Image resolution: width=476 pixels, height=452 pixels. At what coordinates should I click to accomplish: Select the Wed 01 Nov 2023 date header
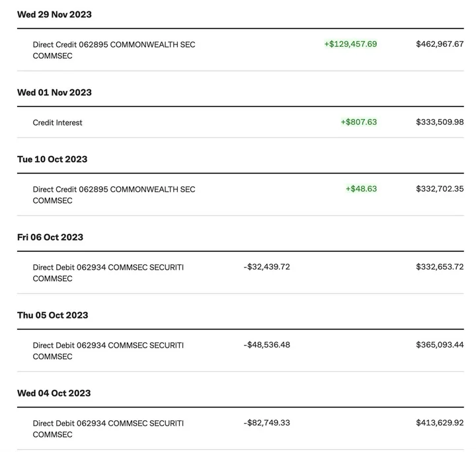pyautogui.click(x=54, y=93)
